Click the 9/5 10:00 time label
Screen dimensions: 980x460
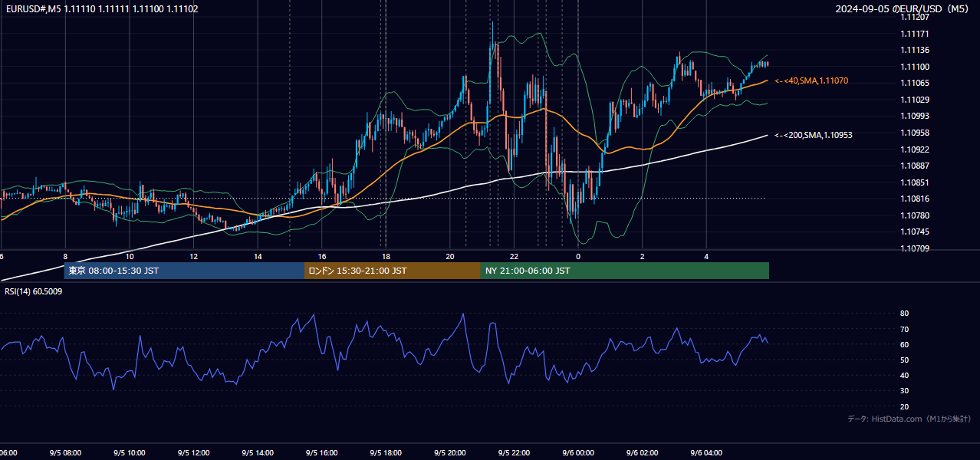[129, 452]
